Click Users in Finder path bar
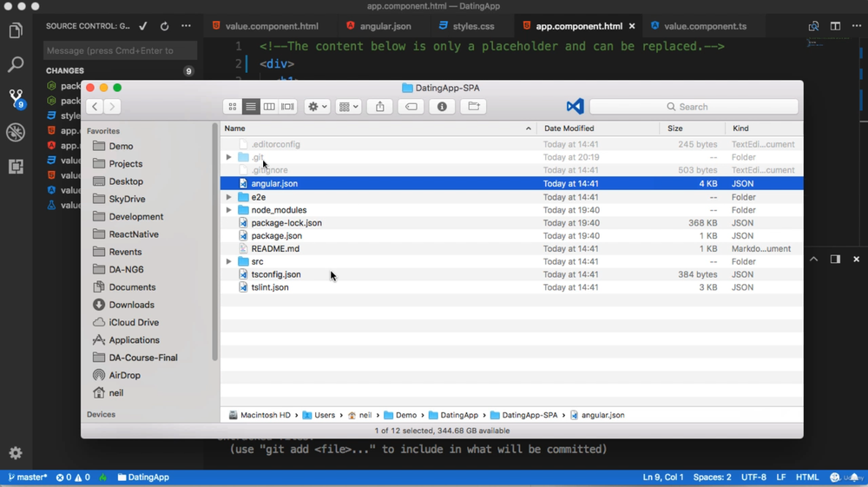Image resolution: width=868 pixels, height=487 pixels. [x=319, y=415]
